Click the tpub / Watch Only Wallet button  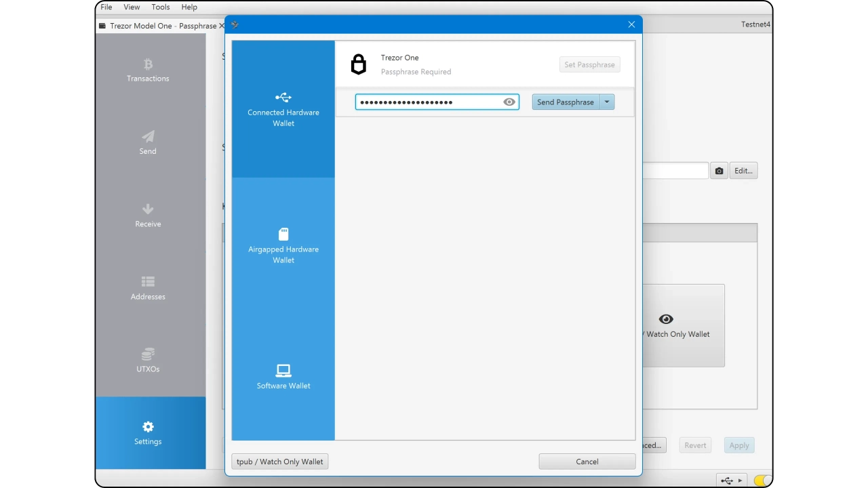(280, 462)
